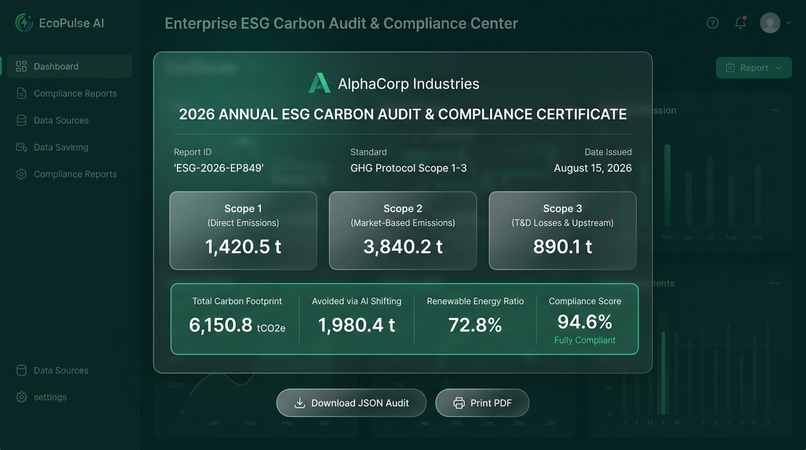Click GHG Protocol Scope 1-3 text

point(409,168)
